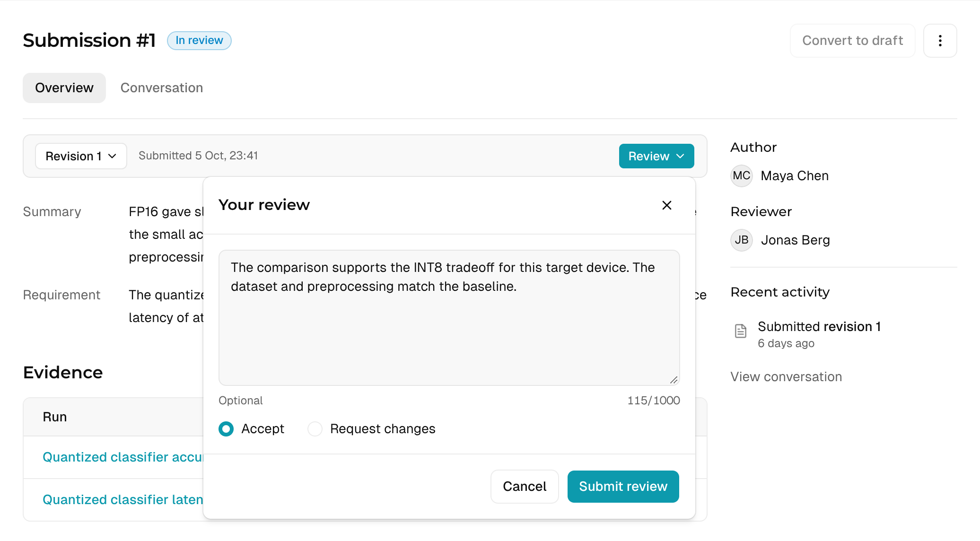Click the Optional hint below the text area
Image resolution: width=980 pixels, height=541 pixels.
pos(240,401)
